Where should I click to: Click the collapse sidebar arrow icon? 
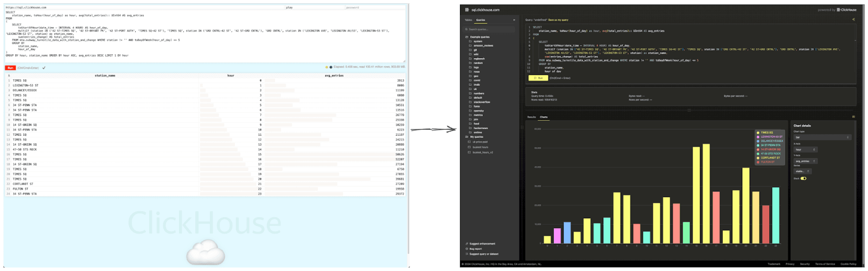click(x=514, y=20)
